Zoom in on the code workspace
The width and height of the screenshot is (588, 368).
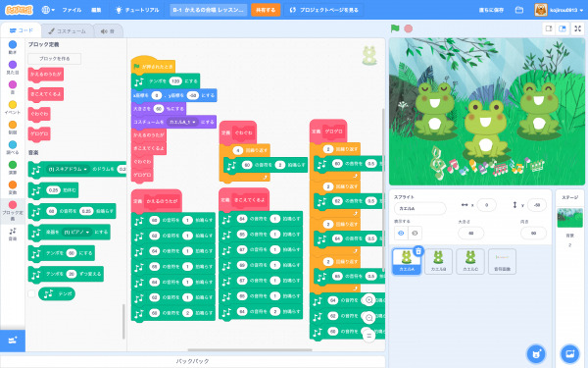coord(369,300)
